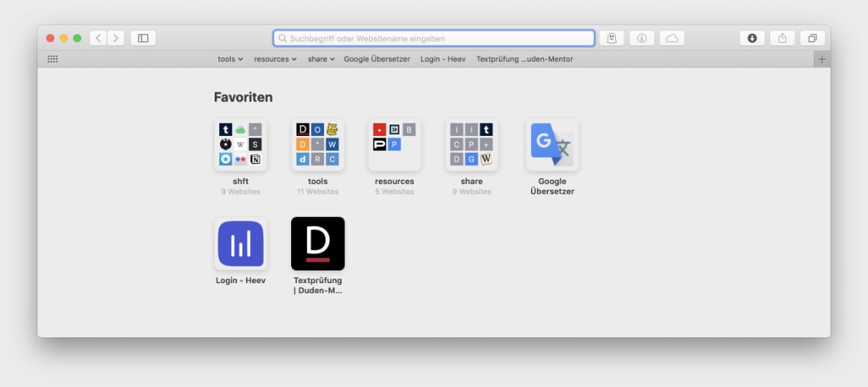Click the magnifier icon in address field
The height and width of the screenshot is (387, 868).
point(282,39)
